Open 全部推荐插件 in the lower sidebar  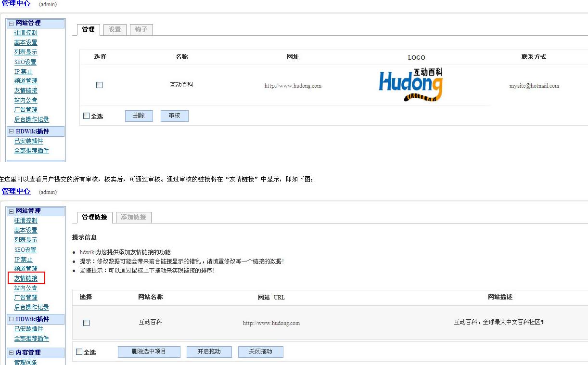coord(31,339)
